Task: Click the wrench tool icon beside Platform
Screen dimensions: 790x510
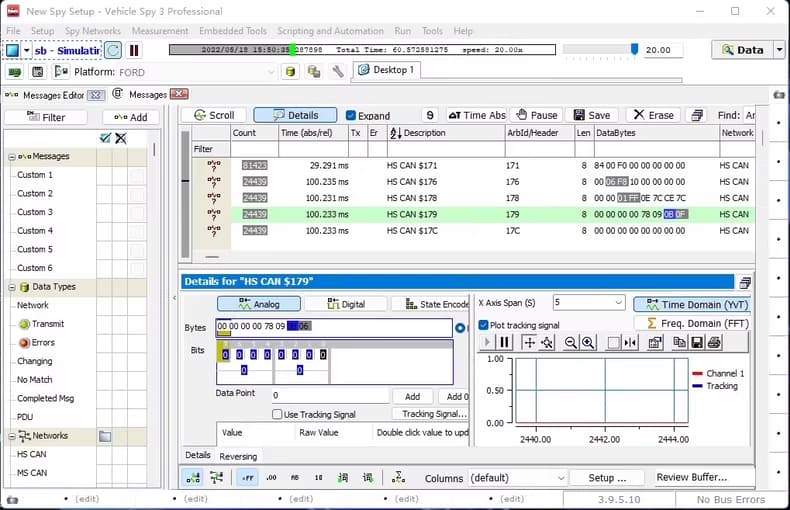Action: [x=337, y=71]
